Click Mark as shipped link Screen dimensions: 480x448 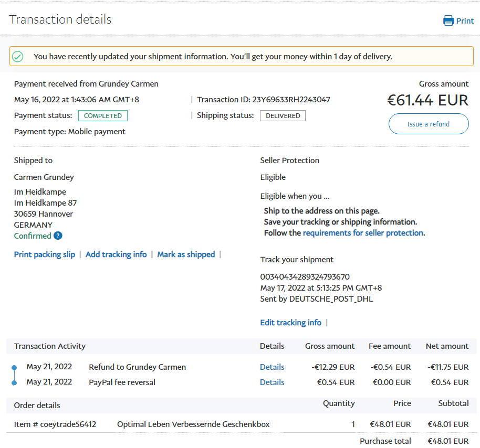coord(186,254)
